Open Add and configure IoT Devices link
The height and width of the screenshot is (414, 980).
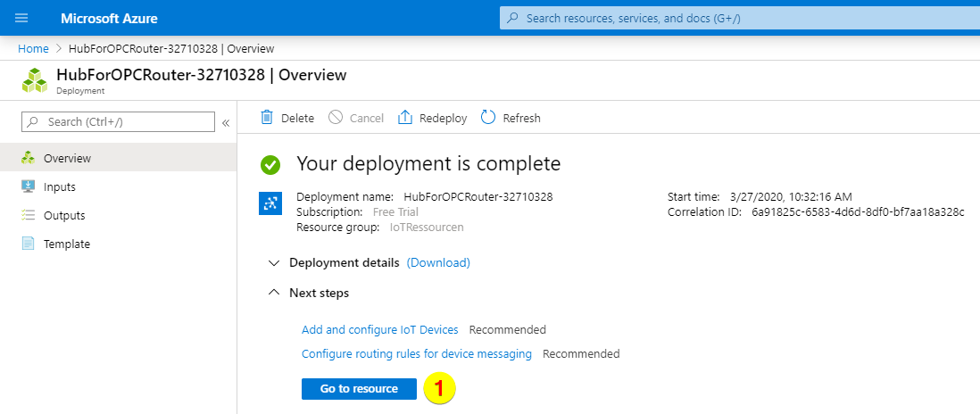[380, 329]
